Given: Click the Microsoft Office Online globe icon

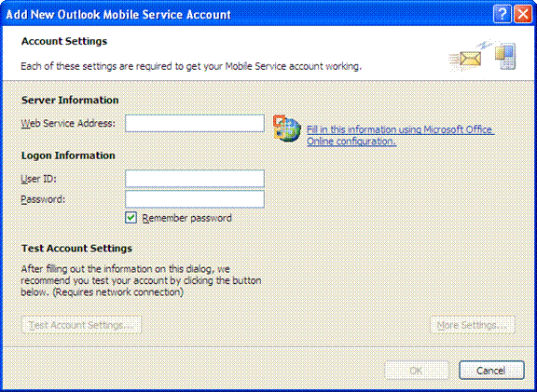Looking at the screenshot, I should pyautogui.click(x=287, y=128).
